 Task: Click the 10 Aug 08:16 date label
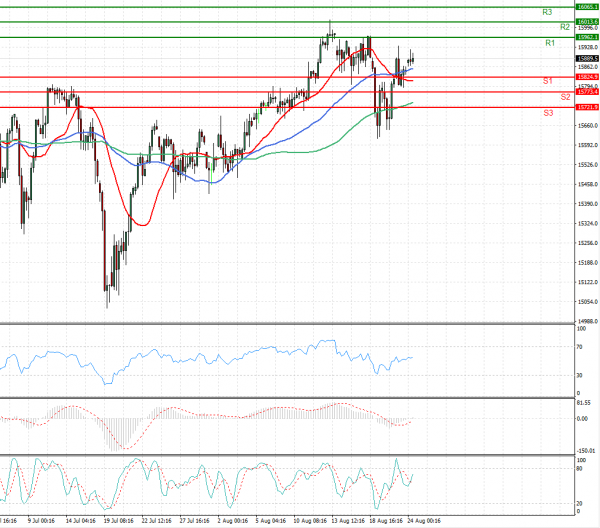coord(310,521)
